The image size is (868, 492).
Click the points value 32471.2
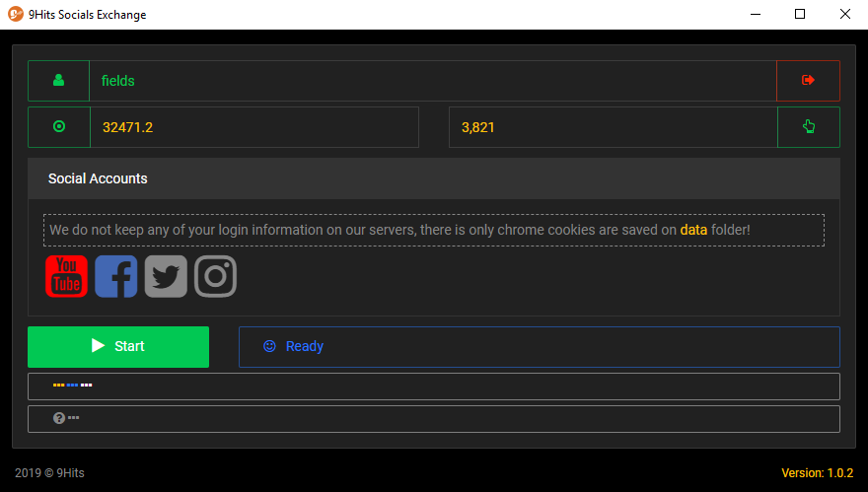[127, 127]
